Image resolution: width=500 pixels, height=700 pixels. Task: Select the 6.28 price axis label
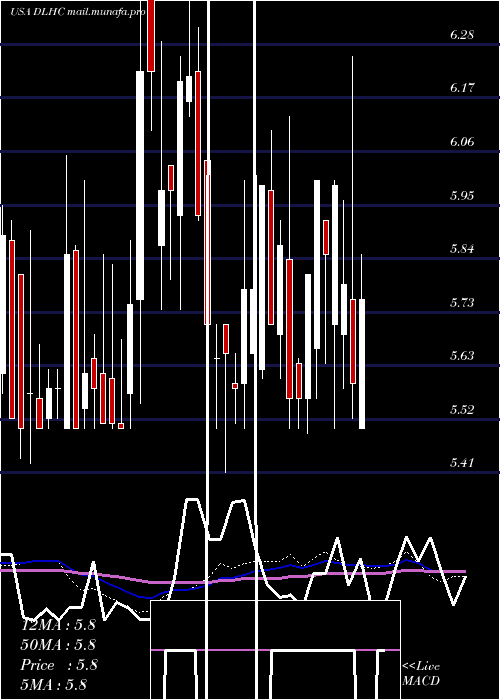(x=462, y=34)
